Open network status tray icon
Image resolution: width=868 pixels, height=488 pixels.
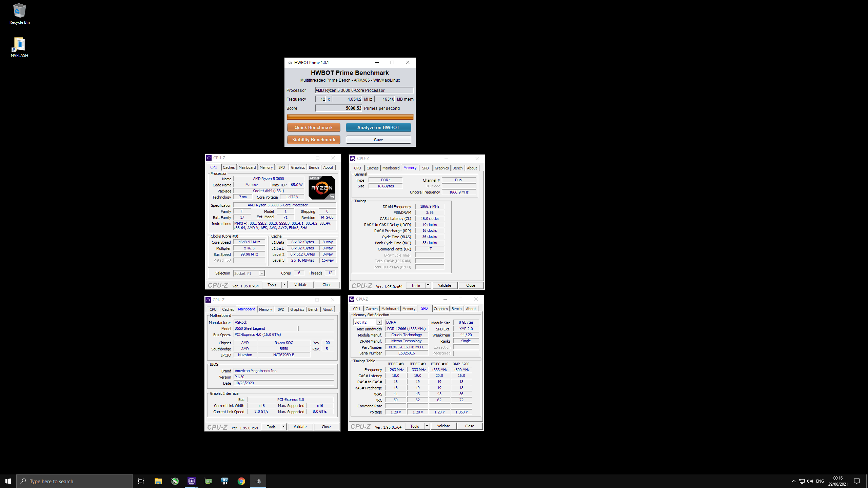click(802, 481)
